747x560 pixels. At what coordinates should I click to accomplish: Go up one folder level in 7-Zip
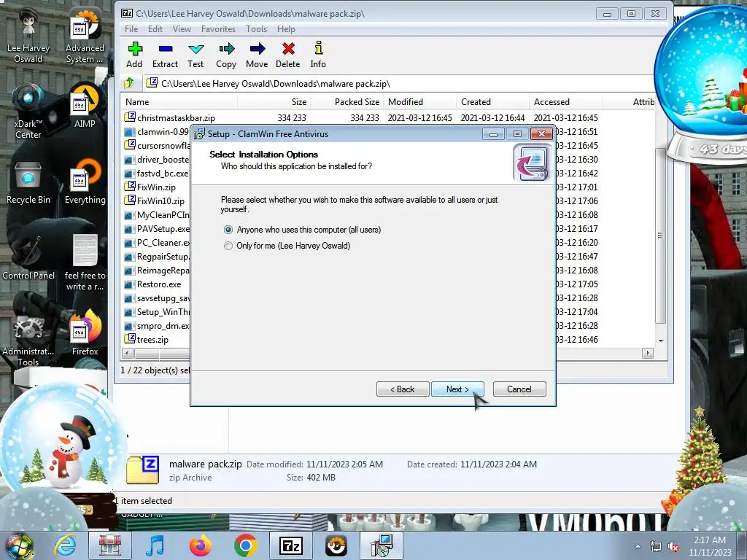(129, 83)
